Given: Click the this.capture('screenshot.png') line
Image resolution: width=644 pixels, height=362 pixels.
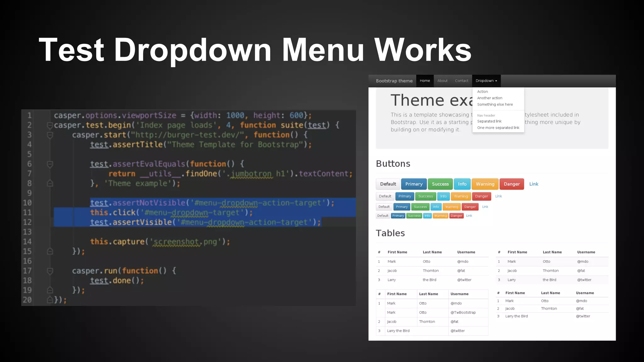Looking at the screenshot, I should pos(160,242).
